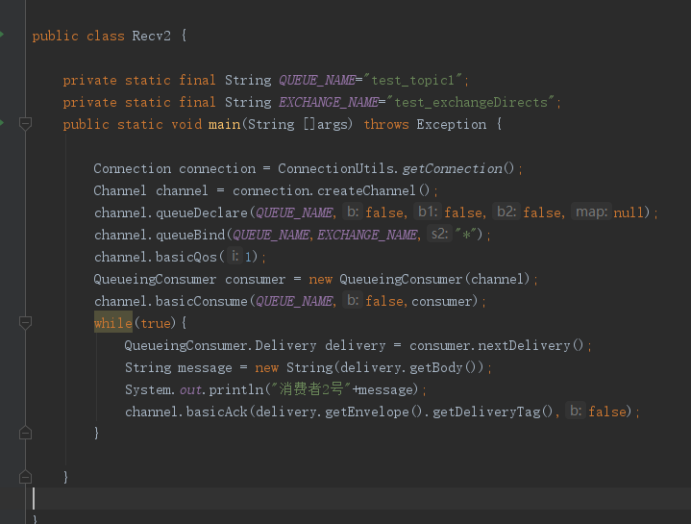The width and height of the screenshot is (692, 524).
Task: Click the "消费者2号" string literal
Action: pyautogui.click(x=310, y=389)
